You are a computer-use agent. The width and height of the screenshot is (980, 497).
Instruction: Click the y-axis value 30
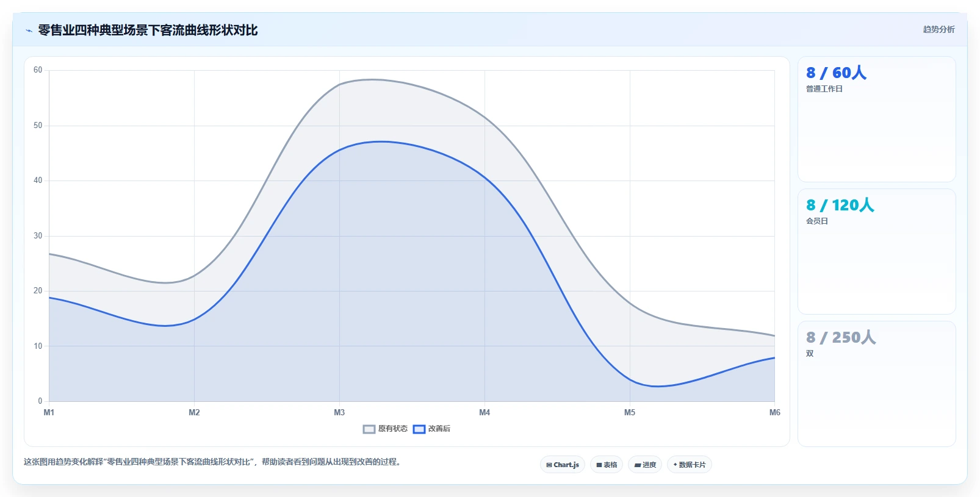click(x=38, y=236)
